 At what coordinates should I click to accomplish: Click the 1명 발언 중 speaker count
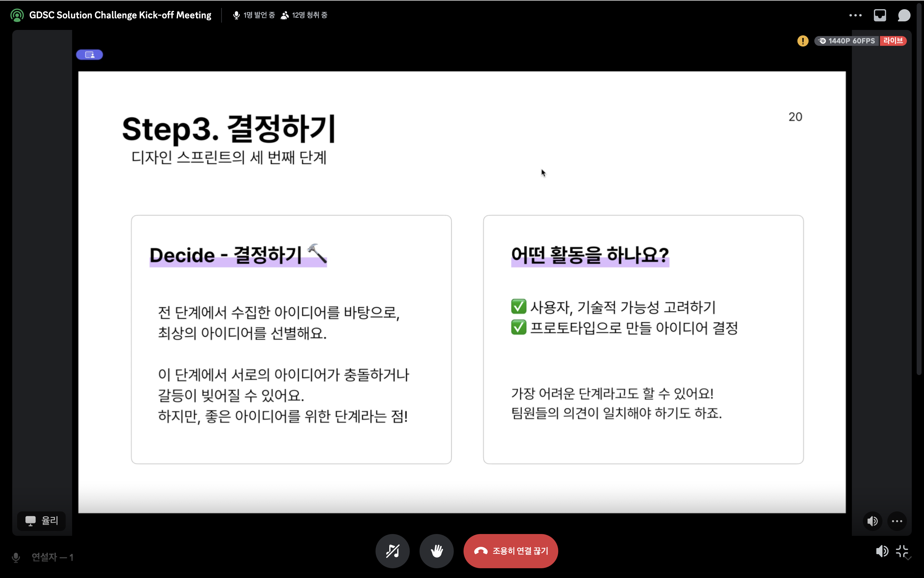click(x=254, y=15)
